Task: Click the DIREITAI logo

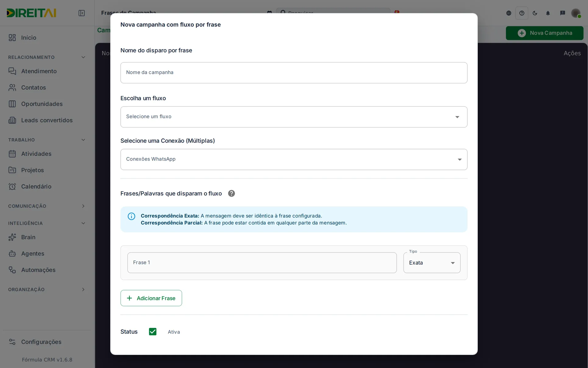Action: point(32,13)
